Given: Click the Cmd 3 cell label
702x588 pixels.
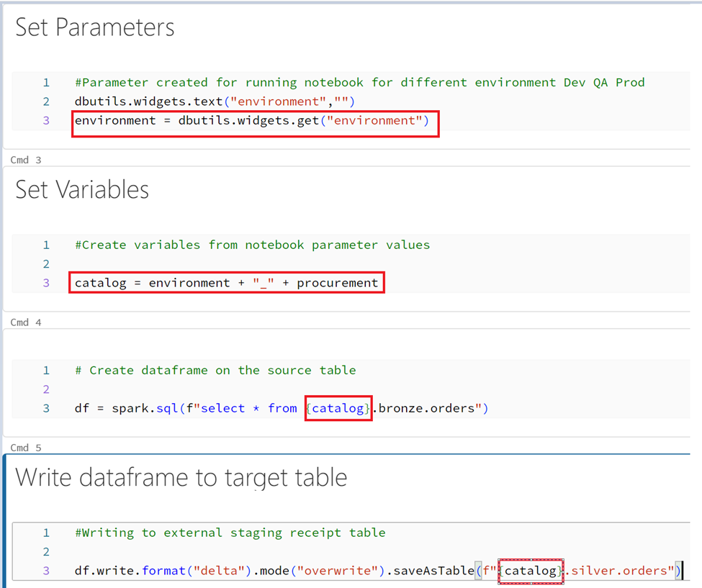Looking at the screenshot, I should point(25,160).
